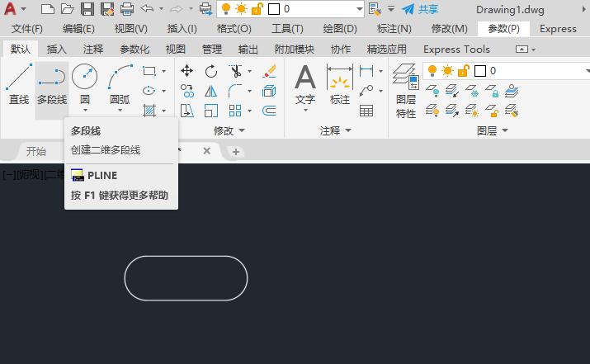The width and height of the screenshot is (590, 364).
Task: Switch to the Express Tools ribbon tab
Action: (x=456, y=50)
